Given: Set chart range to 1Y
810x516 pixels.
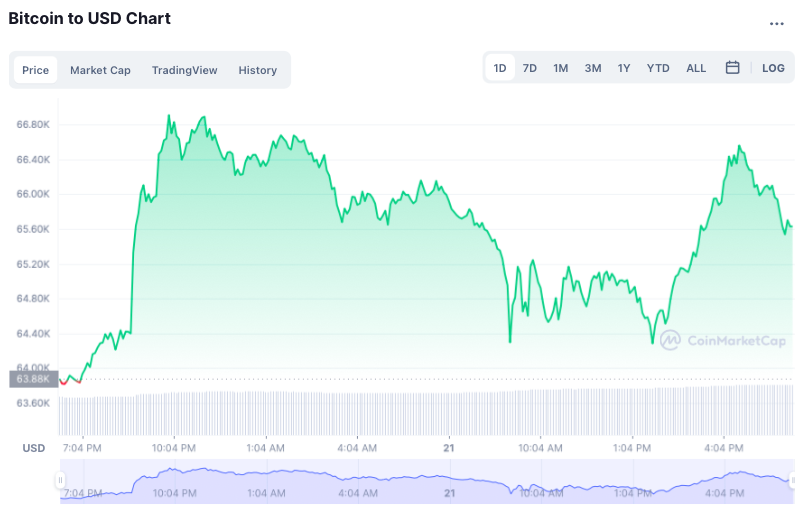Looking at the screenshot, I should tap(624, 68).
